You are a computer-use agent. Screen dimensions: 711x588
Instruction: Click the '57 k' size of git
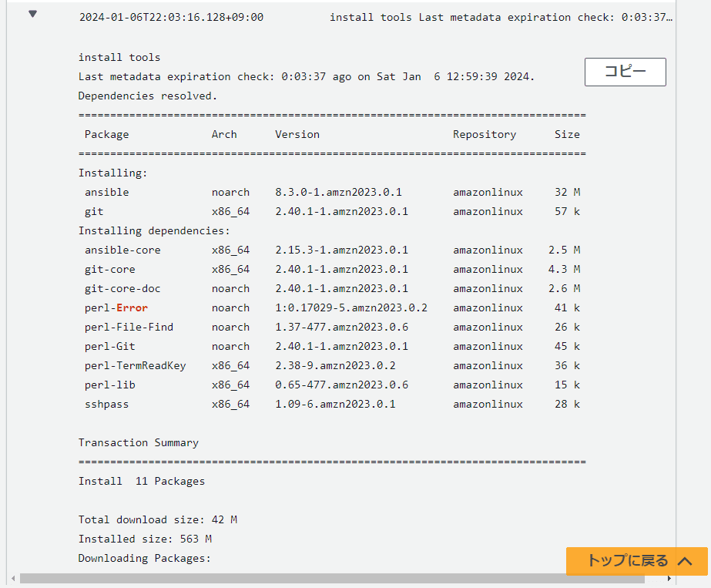[567, 212]
